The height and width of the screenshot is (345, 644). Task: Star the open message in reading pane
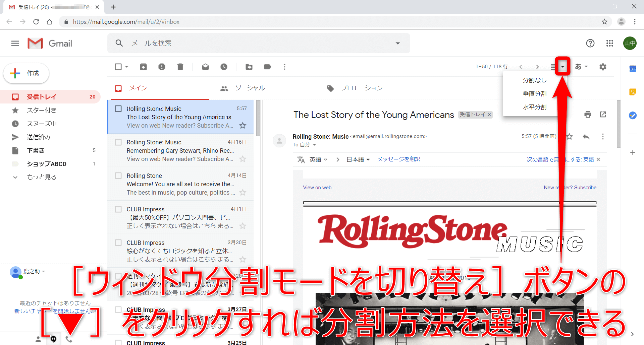point(570,136)
